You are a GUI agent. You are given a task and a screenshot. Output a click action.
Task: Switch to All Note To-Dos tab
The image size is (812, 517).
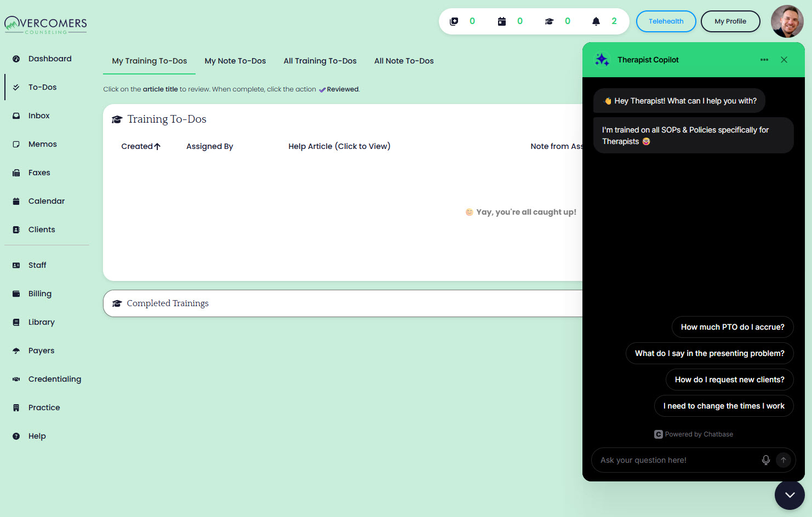click(404, 61)
